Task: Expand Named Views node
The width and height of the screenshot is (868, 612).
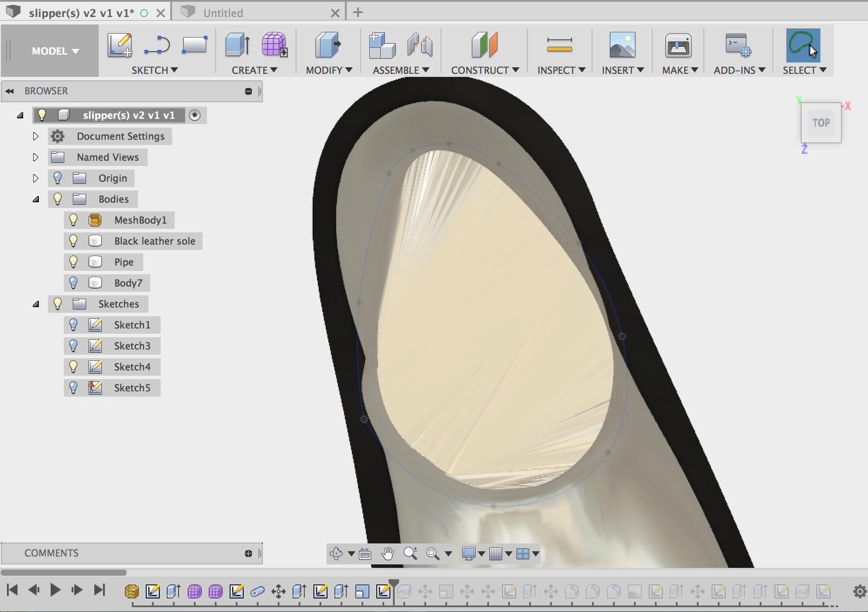Action: (x=36, y=157)
